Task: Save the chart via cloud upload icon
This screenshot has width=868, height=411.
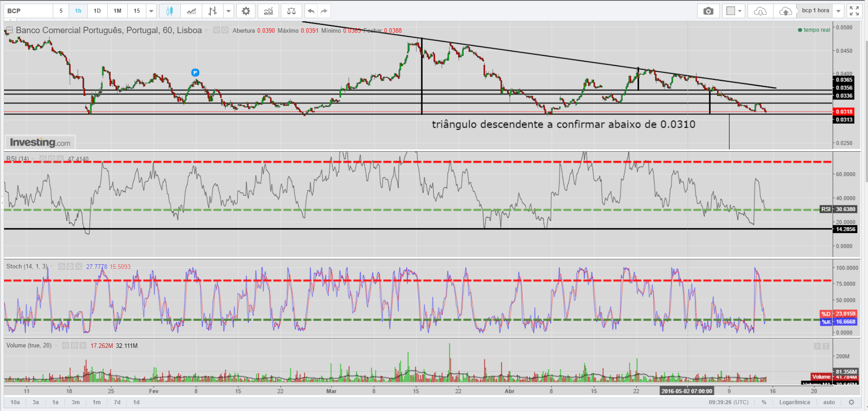Action: 785,11
